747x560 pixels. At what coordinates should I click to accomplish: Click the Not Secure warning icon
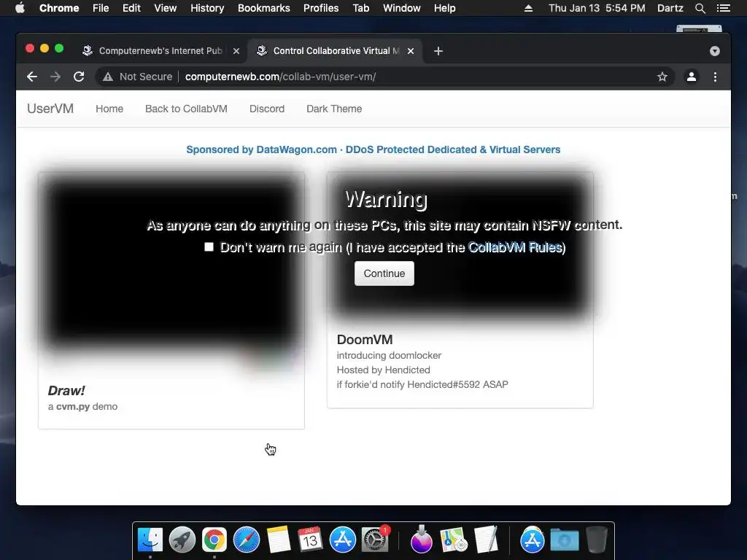[x=108, y=77]
